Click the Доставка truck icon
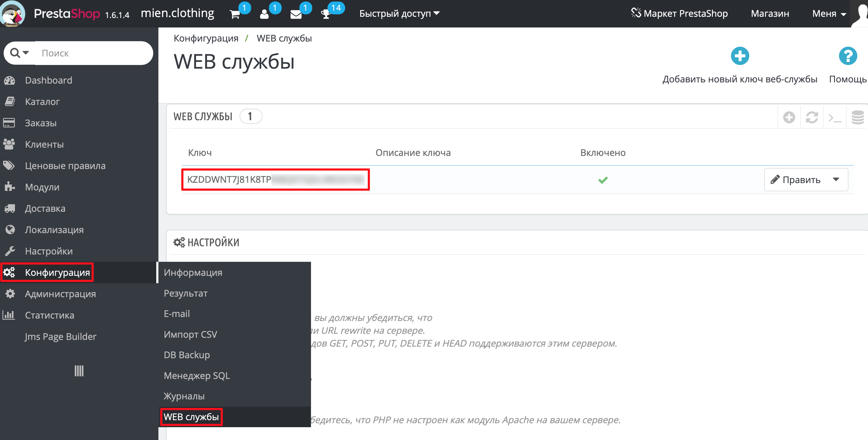The height and width of the screenshot is (440, 868). 9,208
